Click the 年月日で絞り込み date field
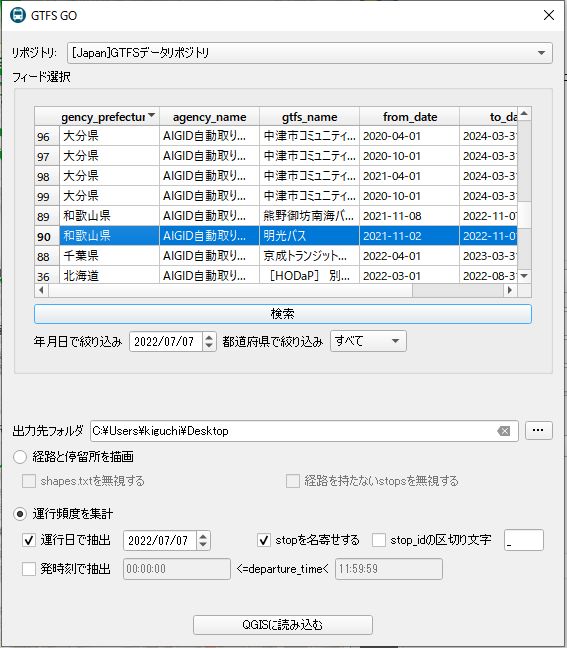 tap(166, 342)
